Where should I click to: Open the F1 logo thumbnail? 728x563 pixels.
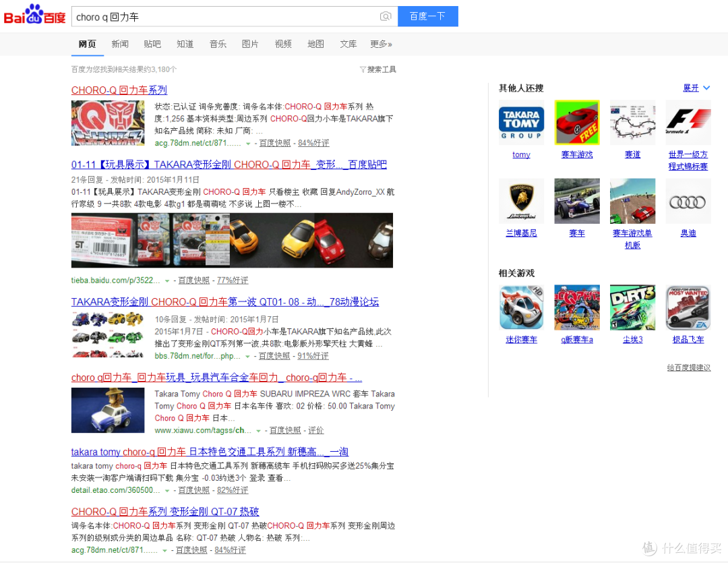click(688, 123)
